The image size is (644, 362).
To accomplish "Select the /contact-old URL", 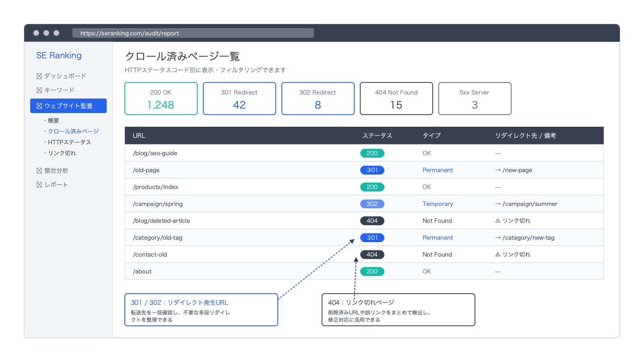I will (x=150, y=255).
